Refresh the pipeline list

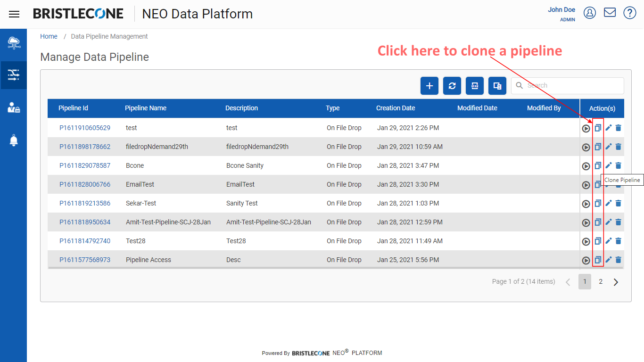coord(452,86)
